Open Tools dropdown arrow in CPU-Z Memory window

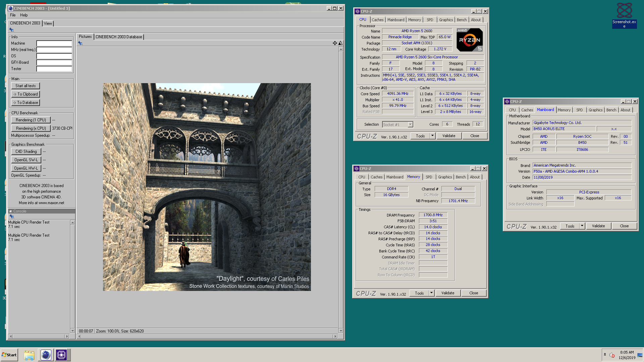click(x=431, y=293)
